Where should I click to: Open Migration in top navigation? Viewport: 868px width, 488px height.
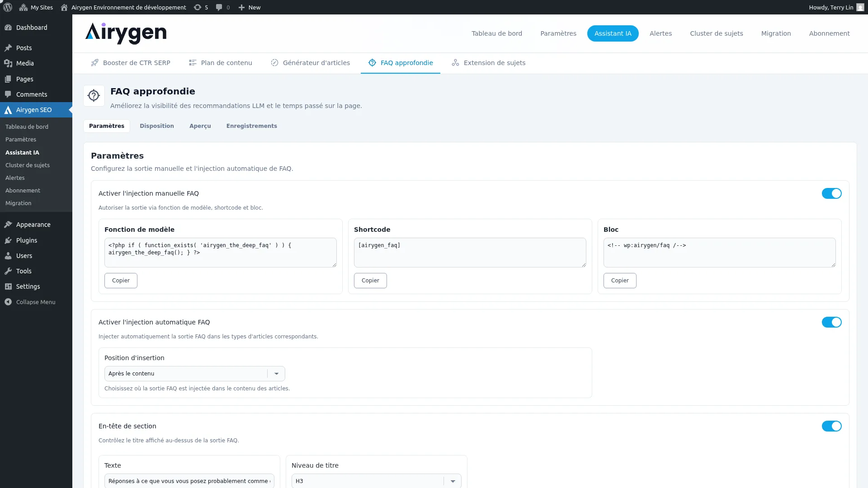tap(776, 33)
